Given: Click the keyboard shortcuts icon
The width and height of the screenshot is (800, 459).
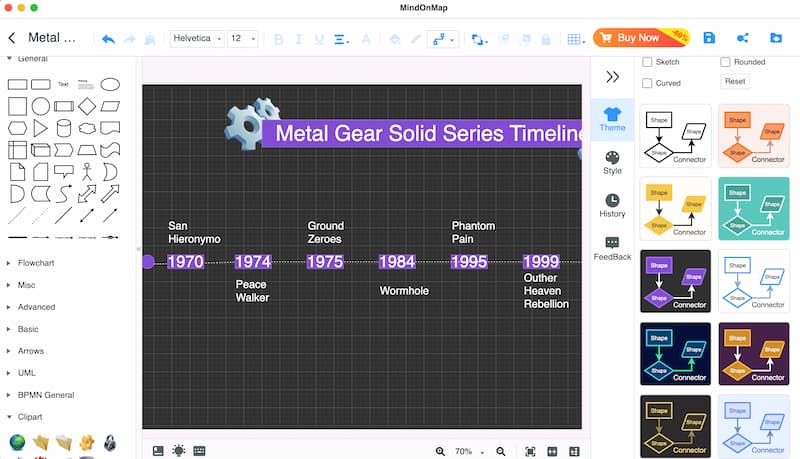Looking at the screenshot, I should coord(199,451).
